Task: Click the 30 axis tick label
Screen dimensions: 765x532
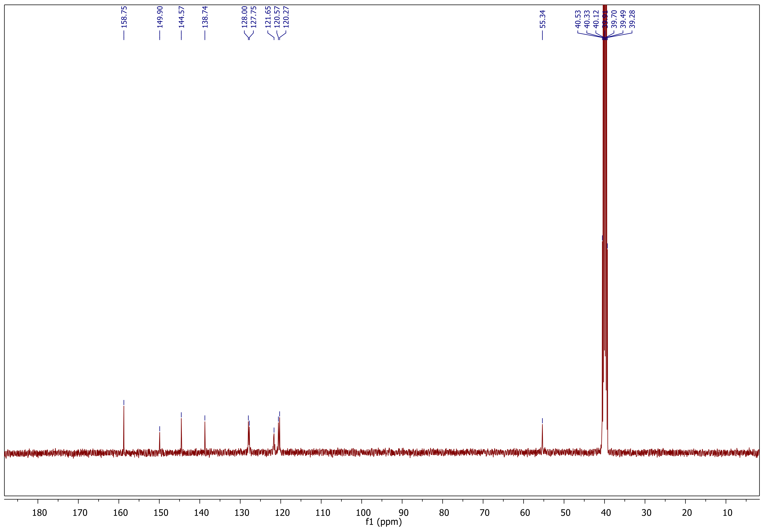Action: 646,513
